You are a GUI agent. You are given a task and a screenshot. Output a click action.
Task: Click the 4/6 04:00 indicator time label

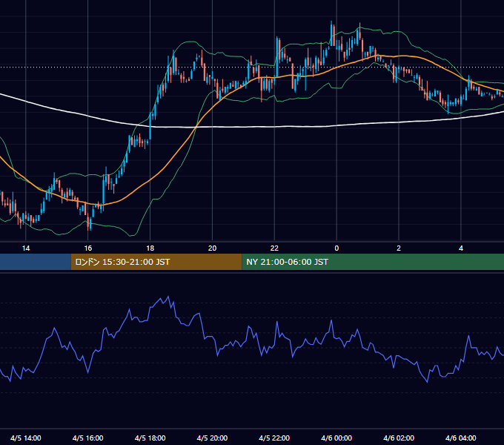click(461, 438)
